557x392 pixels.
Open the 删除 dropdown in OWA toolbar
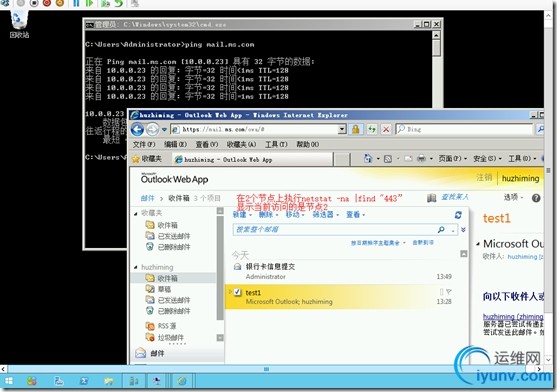(268, 215)
